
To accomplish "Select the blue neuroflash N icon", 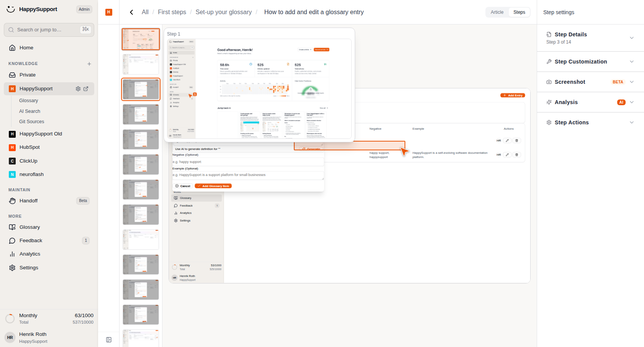I will pos(12,174).
